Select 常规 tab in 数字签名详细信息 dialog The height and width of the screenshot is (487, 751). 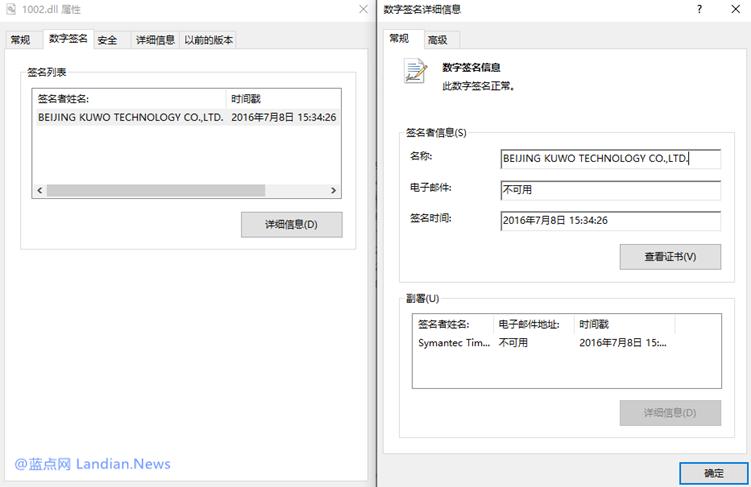point(399,39)
